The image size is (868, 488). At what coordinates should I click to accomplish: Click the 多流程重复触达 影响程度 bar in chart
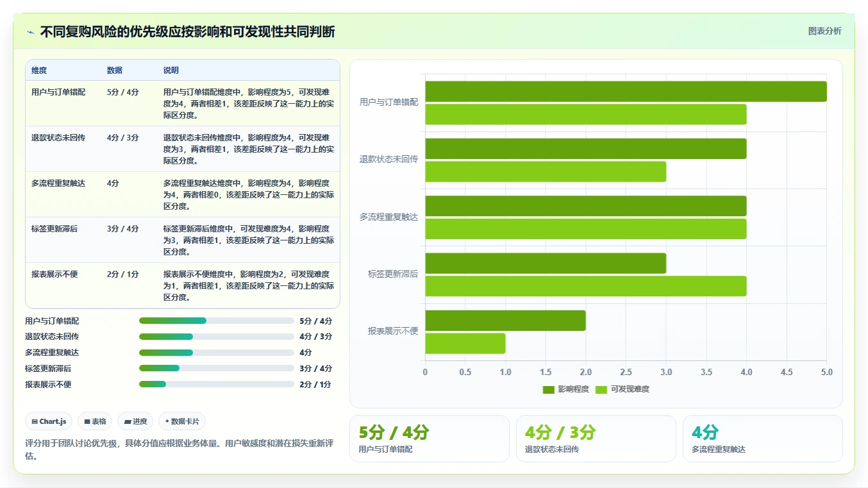[x=586, y=206]
